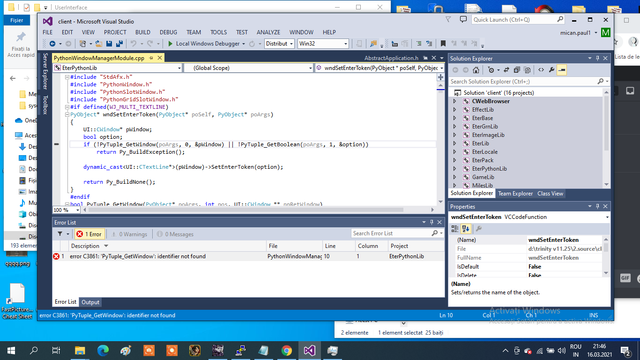Toggle Alphabetical sort in Properties panel
This screenshot has height=360, width=640.
[466, 229]
